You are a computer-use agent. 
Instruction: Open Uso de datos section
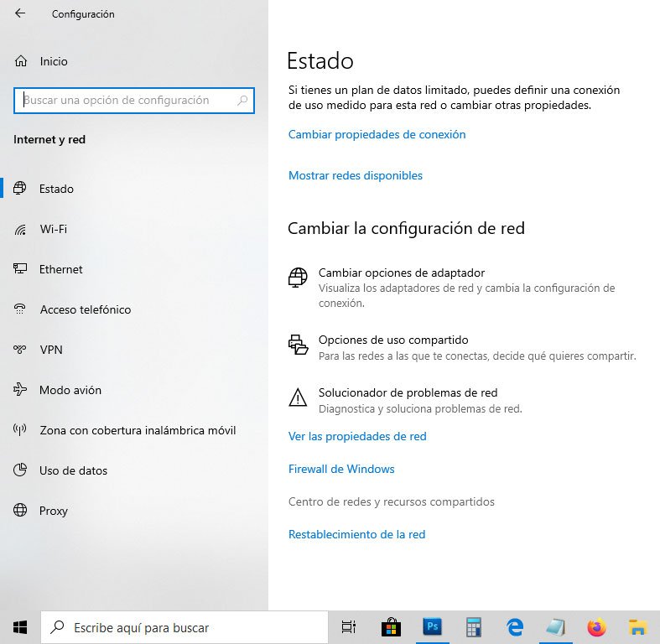(x=73, y=470)
